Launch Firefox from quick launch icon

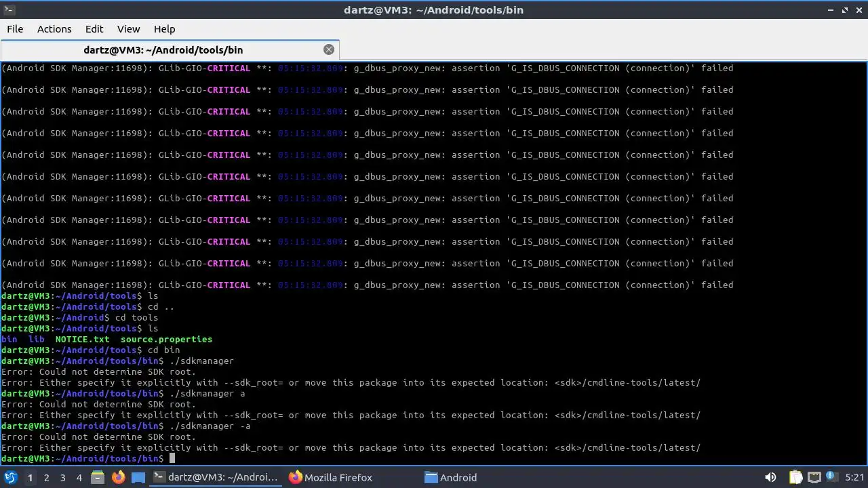[x=118, y=477]
